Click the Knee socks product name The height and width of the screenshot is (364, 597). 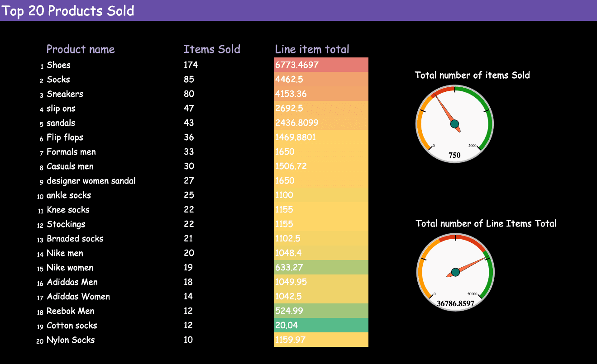(x=68, y=210)
